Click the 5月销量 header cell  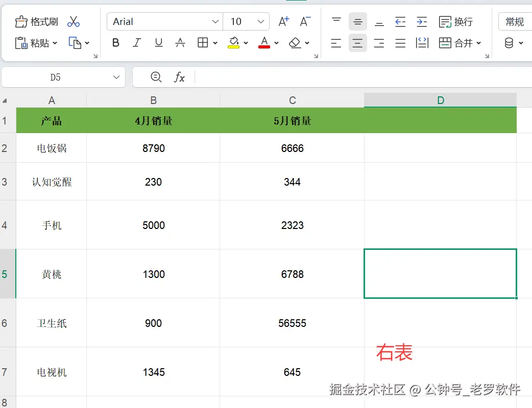(292, 121)
